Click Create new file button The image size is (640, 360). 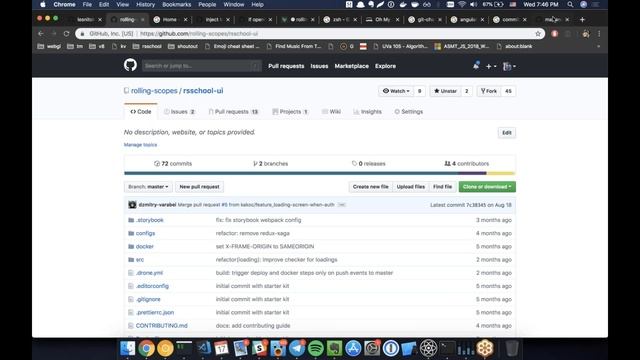pos(371,187)
